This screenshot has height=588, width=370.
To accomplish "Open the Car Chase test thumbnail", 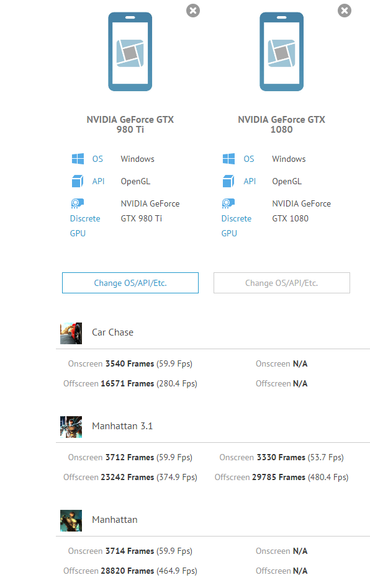I will click(71, 333).
